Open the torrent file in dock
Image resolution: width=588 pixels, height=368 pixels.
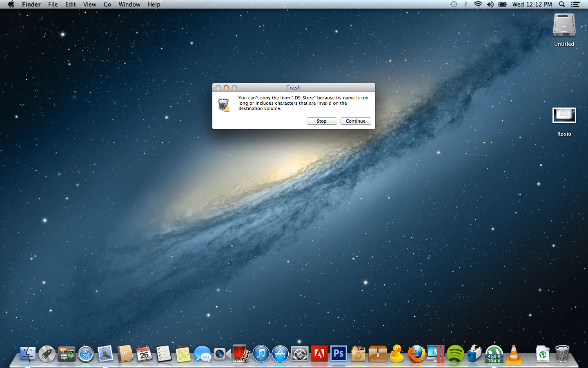[x=543, y=354]
